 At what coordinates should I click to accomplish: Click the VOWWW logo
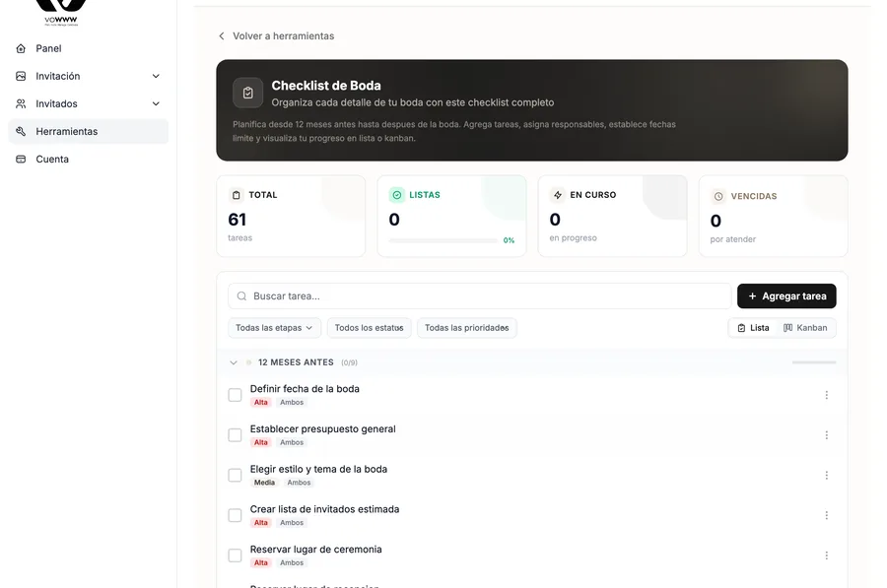(61, 13)
